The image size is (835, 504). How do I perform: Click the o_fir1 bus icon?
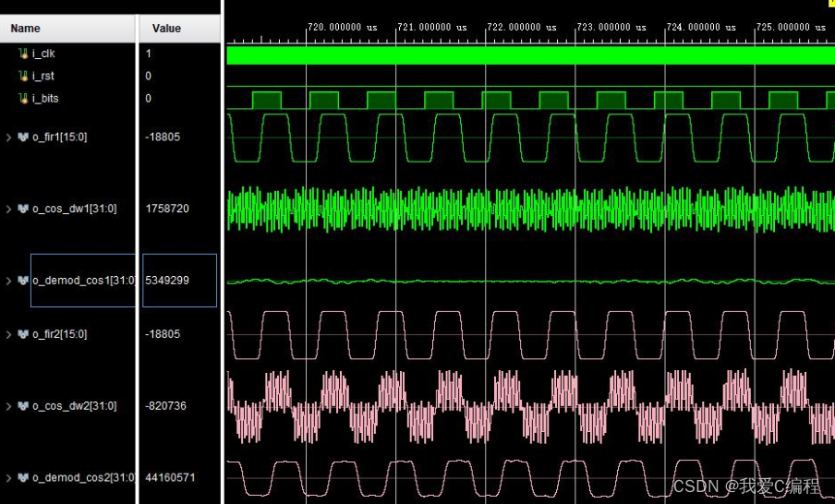(x=23, y=137)
